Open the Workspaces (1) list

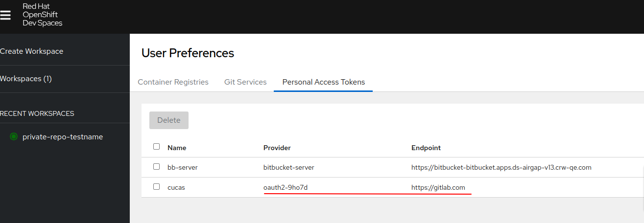[x=26, y=79]
